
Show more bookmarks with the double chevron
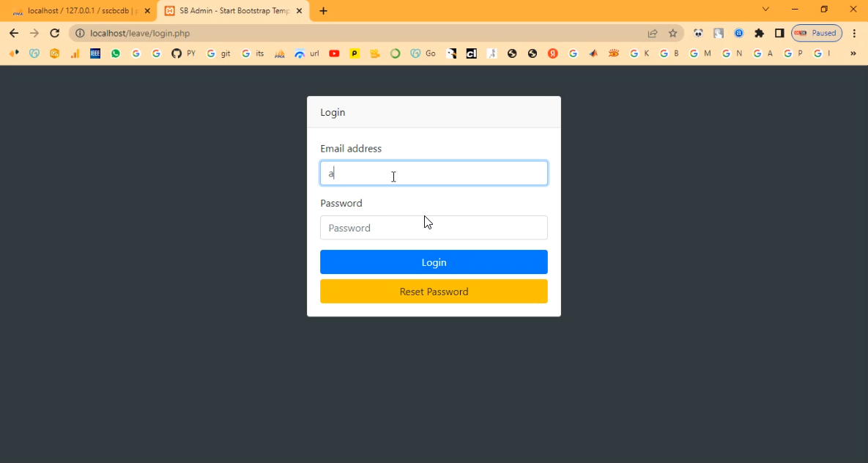853,53
